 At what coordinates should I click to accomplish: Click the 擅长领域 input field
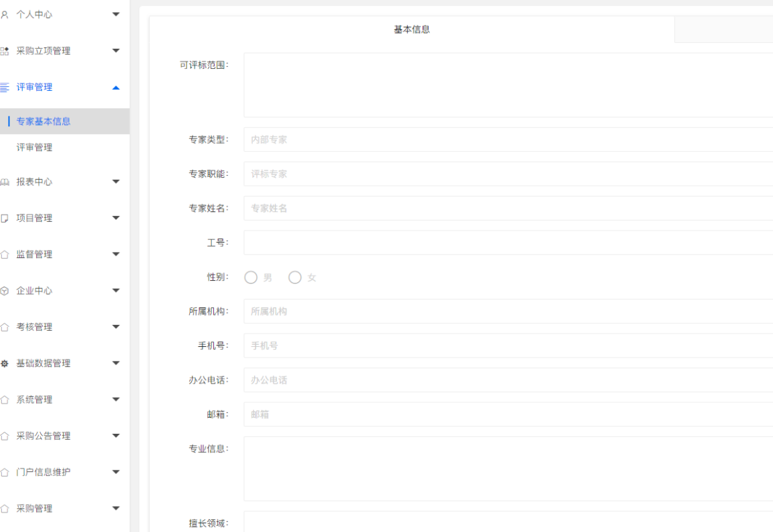[508, 522]
